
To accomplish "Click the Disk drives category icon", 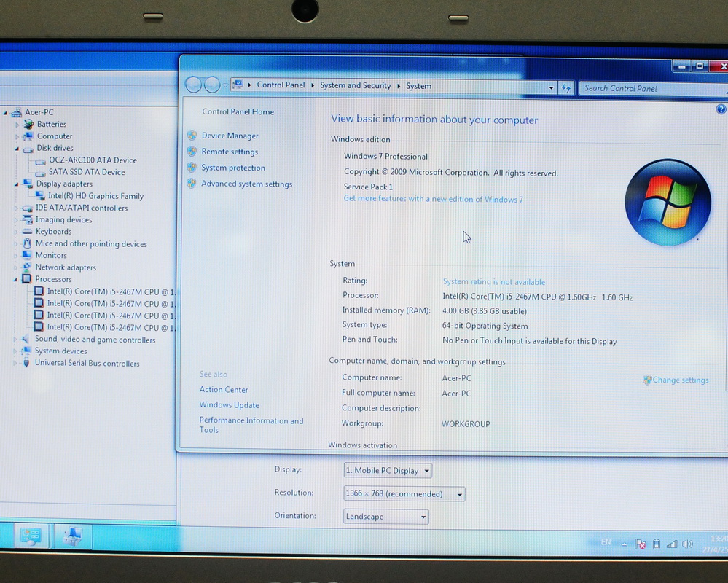I will pyautogui.click(x=28, y=149).
